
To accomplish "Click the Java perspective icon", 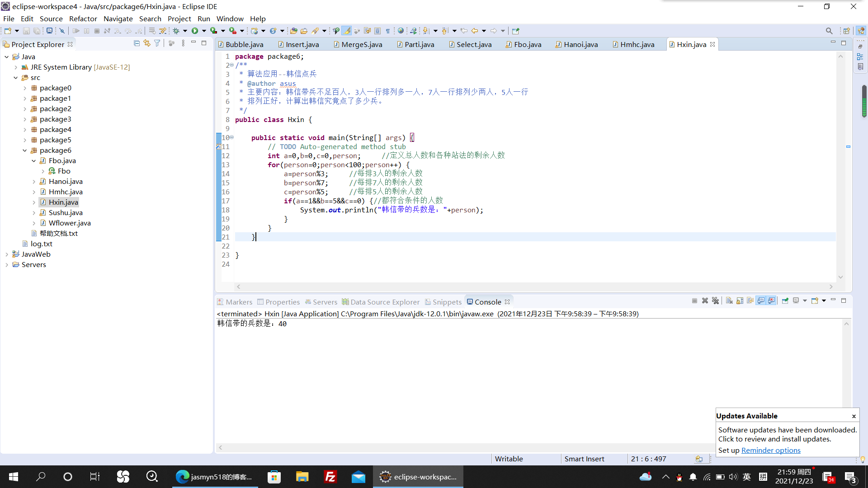I will pyautogui.click(x=861, y=31).
